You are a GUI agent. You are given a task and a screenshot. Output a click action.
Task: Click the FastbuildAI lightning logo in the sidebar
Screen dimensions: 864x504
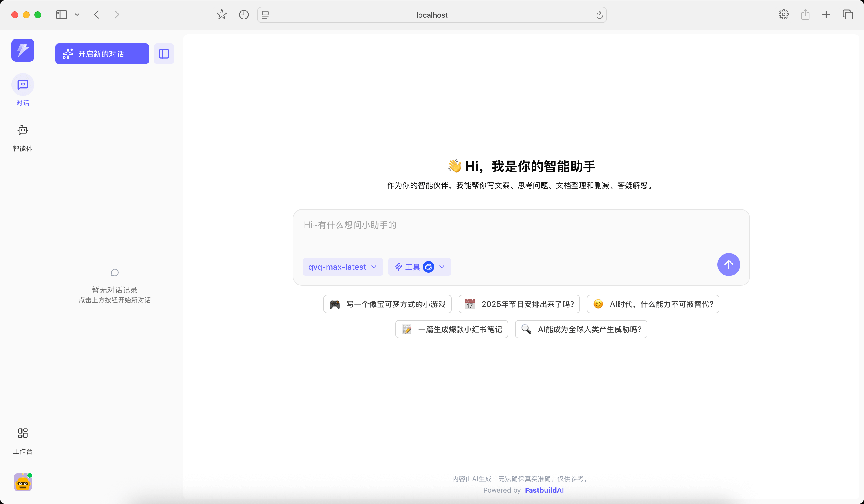23,50
